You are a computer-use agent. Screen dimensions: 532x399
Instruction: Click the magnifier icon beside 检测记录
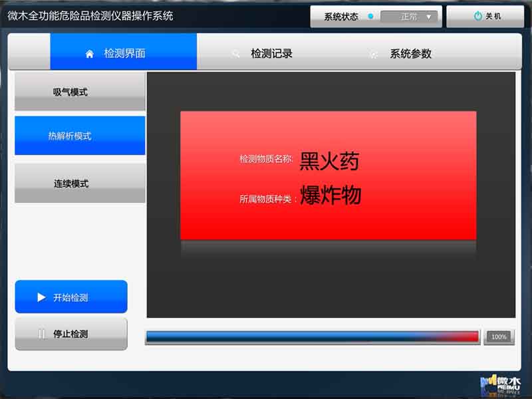[235, 54]
